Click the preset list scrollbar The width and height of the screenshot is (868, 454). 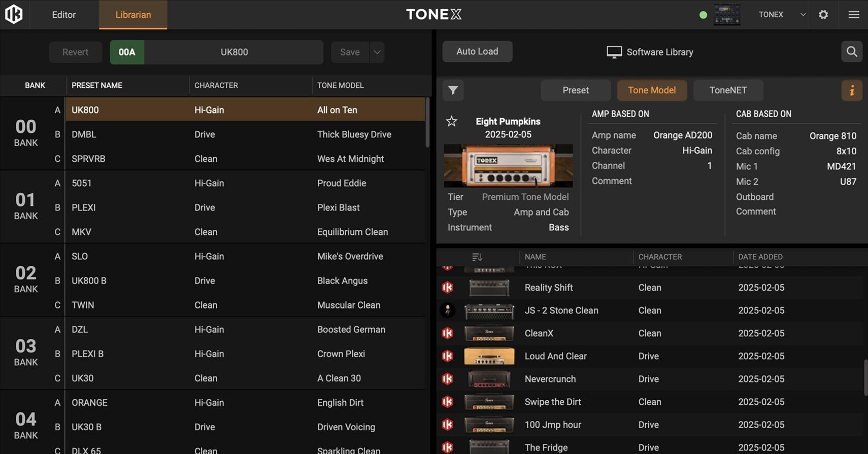(427, 122)
